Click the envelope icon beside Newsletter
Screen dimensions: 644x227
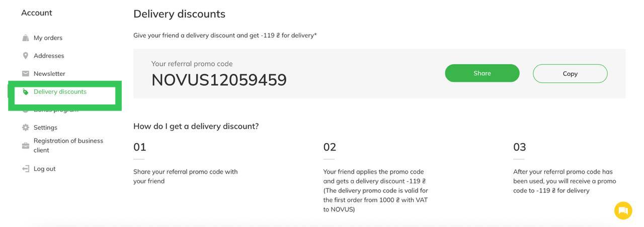26,74
